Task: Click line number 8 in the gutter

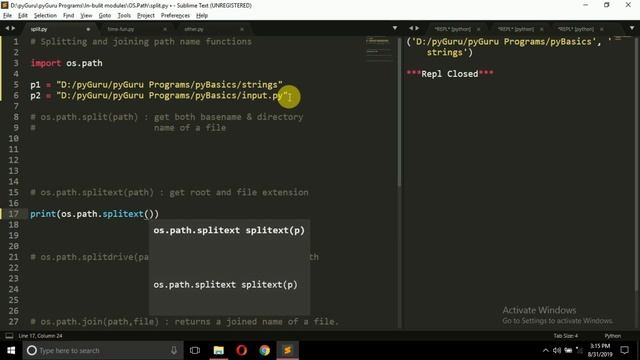Action: pos(16,117)
